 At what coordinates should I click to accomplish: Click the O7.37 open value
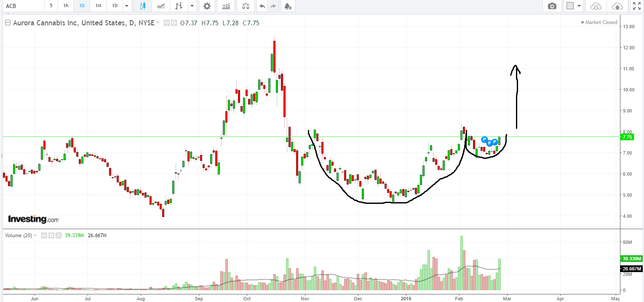[x=189, y=23]
